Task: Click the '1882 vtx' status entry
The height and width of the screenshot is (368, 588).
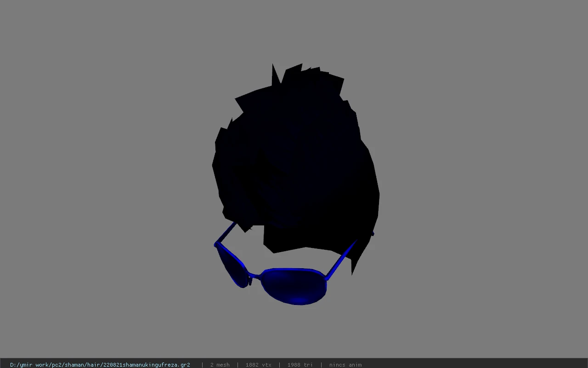Action: tap(258, 365)
